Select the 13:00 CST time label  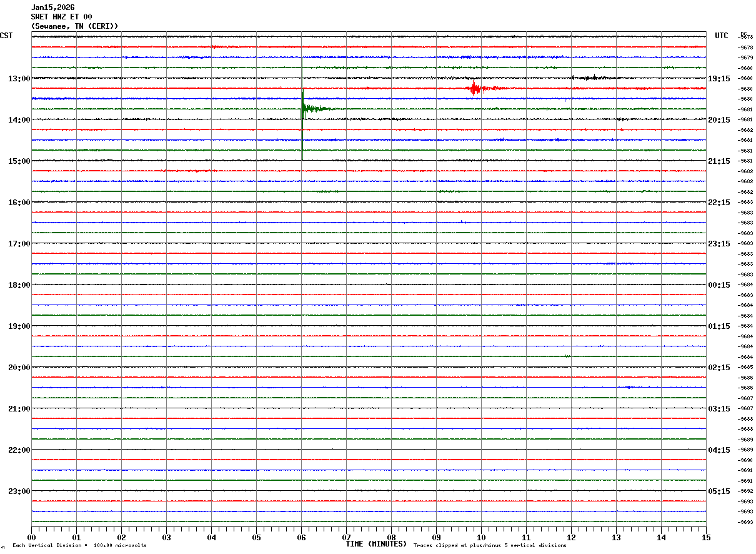click(19, 79)
